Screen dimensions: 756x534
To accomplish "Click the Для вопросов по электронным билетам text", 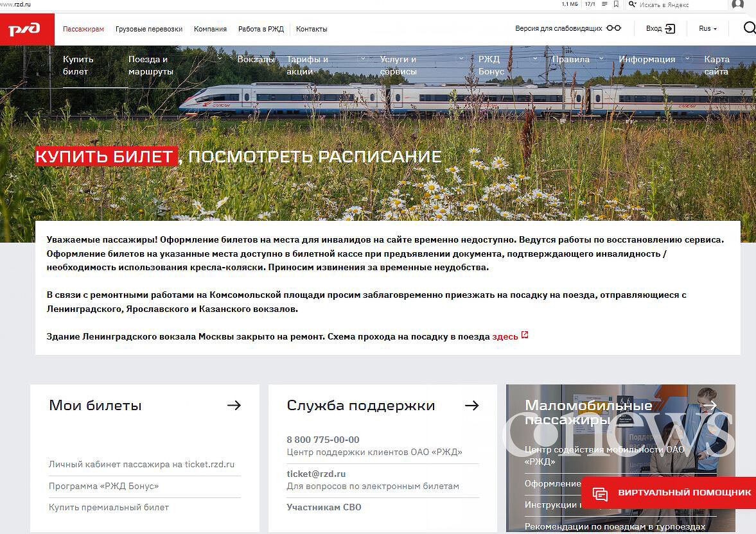I will 373,487.
